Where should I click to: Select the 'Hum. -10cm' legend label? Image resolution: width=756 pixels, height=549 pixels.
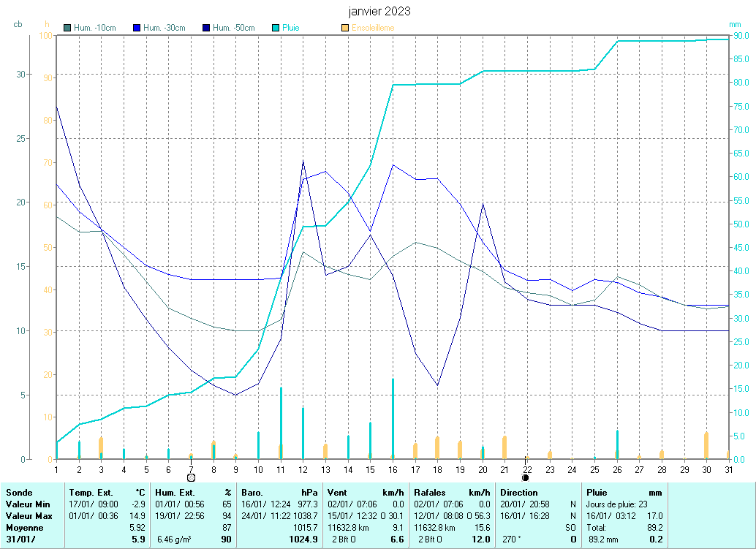click(x=95, y=29)
